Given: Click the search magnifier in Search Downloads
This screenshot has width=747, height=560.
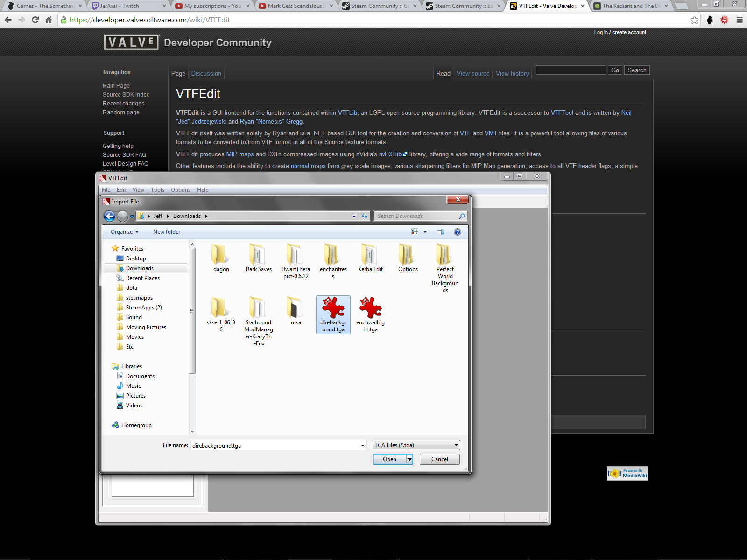Looking at the screenshot, I should 462,216.
